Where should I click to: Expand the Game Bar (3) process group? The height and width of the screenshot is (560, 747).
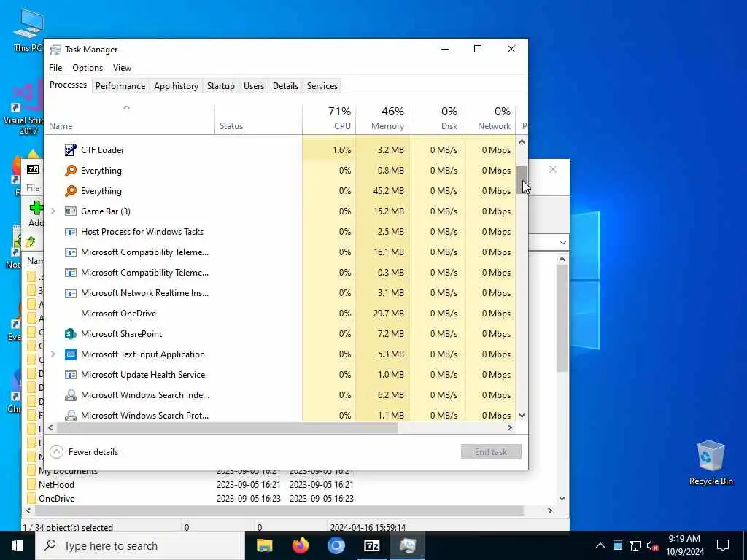[53, 211]
